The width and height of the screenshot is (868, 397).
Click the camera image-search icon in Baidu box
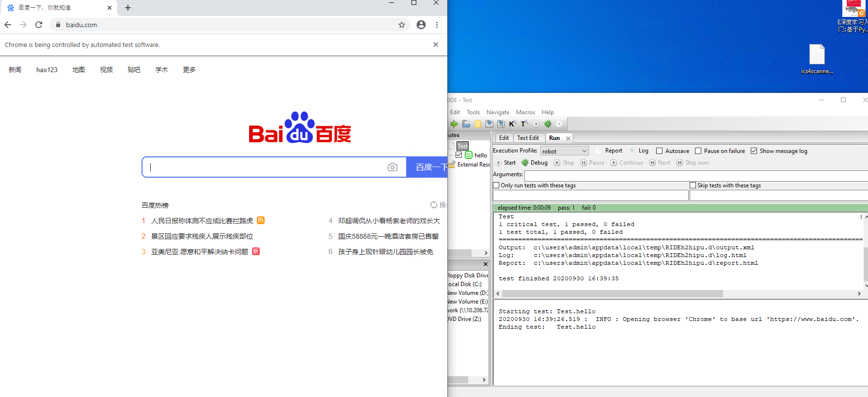tap(393, 167)
